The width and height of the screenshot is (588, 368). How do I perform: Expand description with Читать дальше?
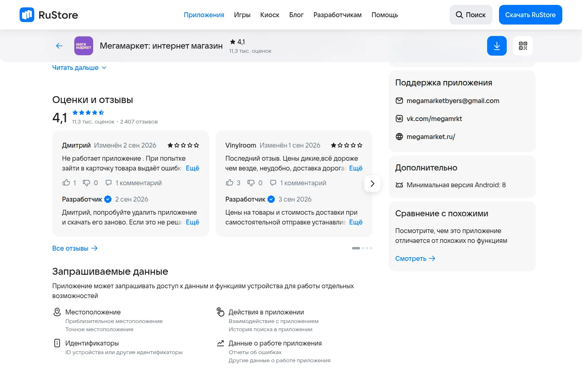pyautogui.click(x=79, y=67)
